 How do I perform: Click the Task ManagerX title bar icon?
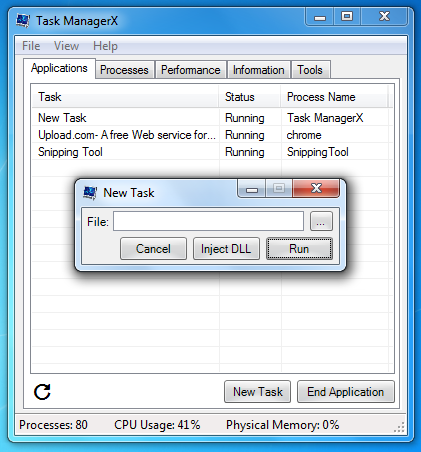click(x=23, y=21)
